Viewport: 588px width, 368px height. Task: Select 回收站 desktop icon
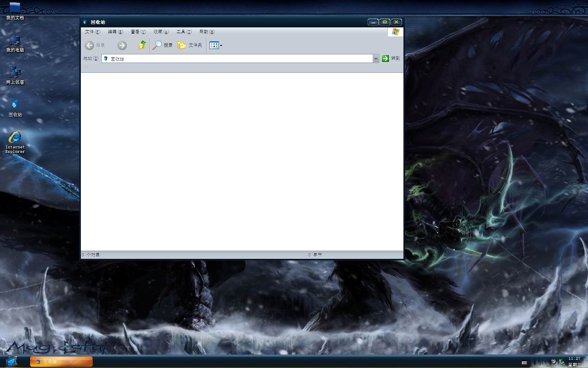[15, 108]
